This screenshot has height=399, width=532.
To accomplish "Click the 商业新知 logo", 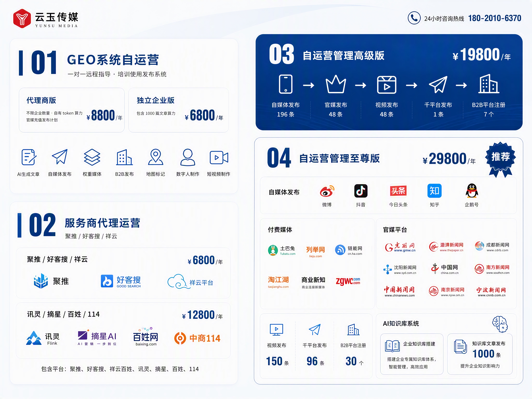I will (313, 282).
